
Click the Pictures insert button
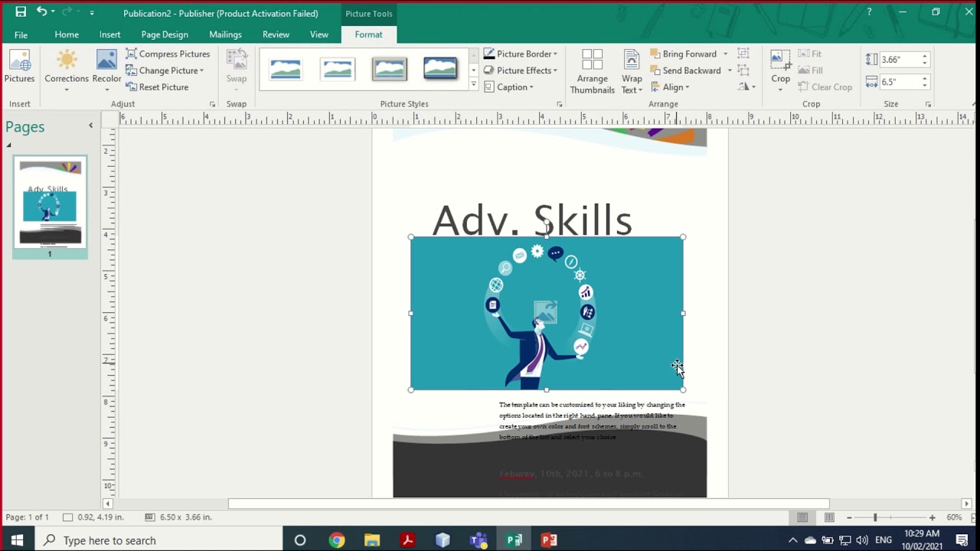19,67
